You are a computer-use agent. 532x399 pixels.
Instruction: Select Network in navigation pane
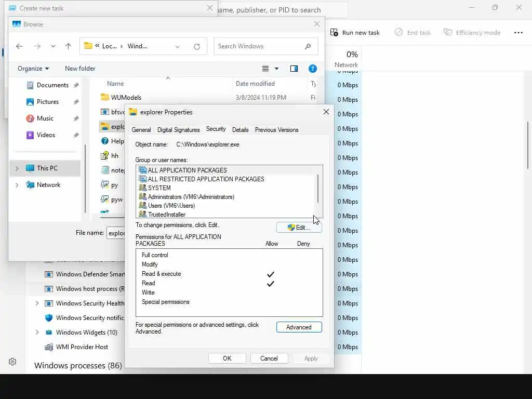48,185
